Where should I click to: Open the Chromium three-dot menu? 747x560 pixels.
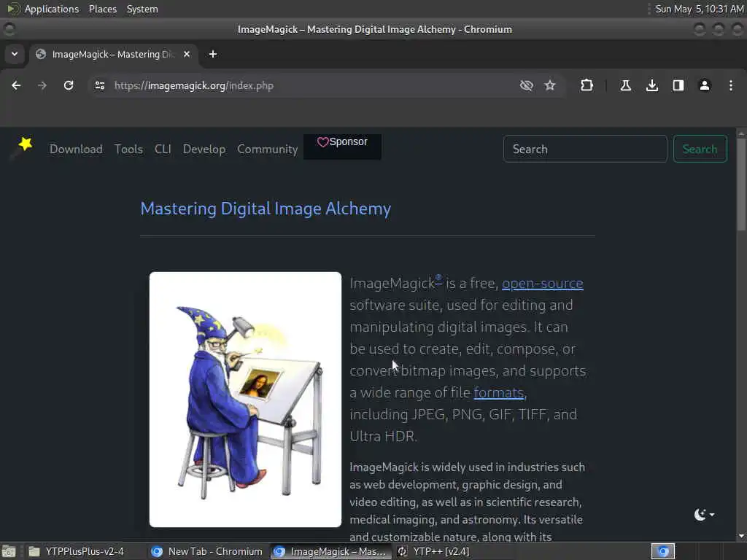click(x=731, y=86)
